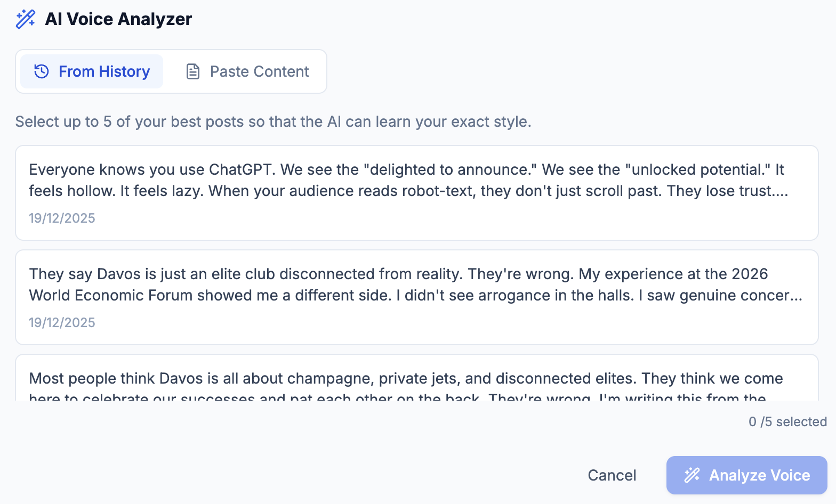Viewport: 836px width, 504px height.
Task: Click the 19/12/2025 date under the ChatGPT post
Action: click(x=62, y=218)
